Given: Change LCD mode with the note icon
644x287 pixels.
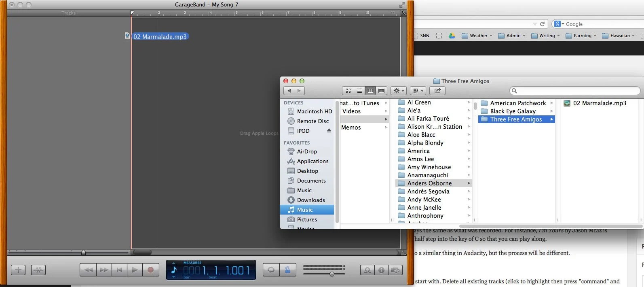Looking at the screenshot, I should pyautogui.click(x=174, y=270).
